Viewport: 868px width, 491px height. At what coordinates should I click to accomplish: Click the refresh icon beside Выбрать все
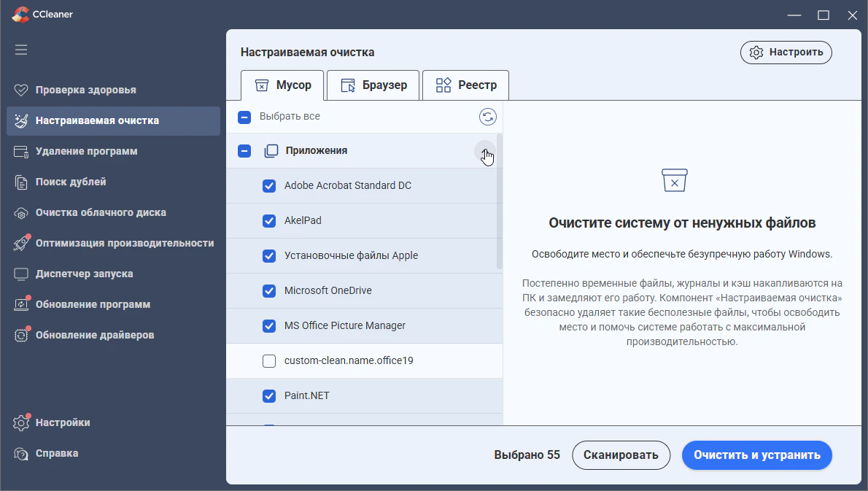click(x=488, y=117)
